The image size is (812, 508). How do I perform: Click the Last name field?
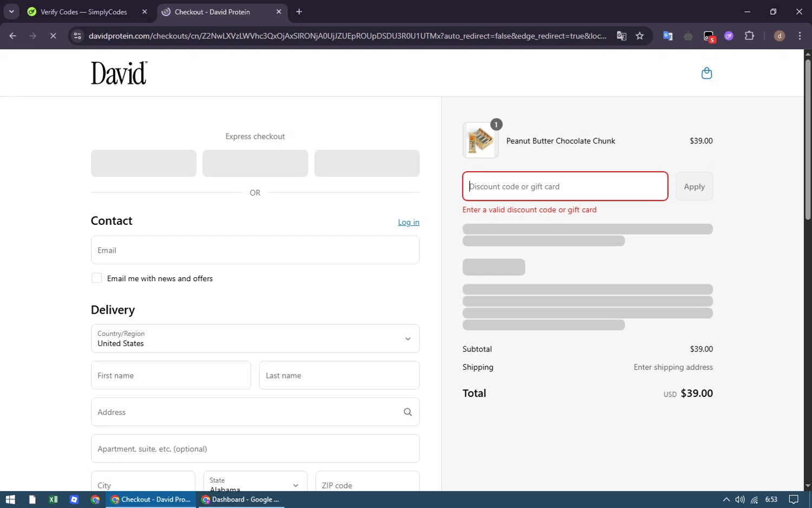click(339, 375)
